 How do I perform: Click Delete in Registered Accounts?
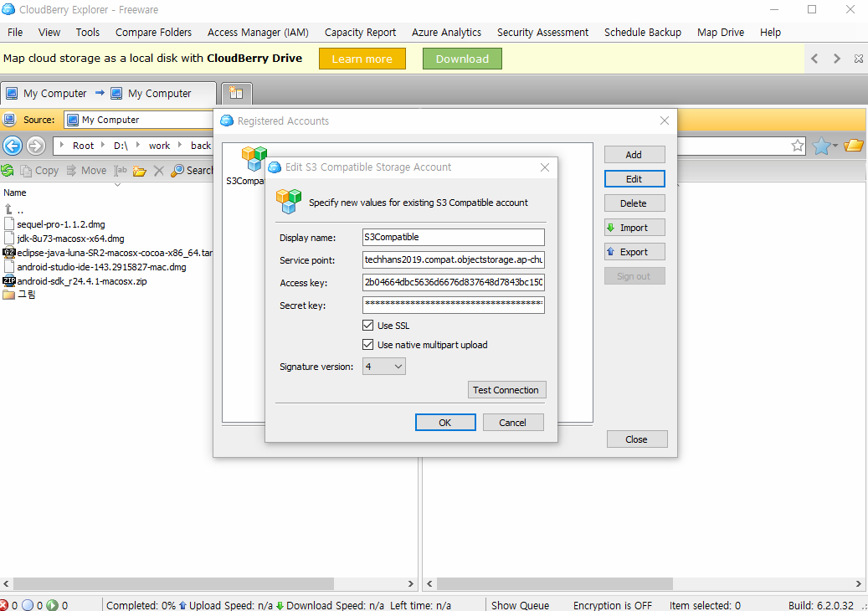coord(634,203)
